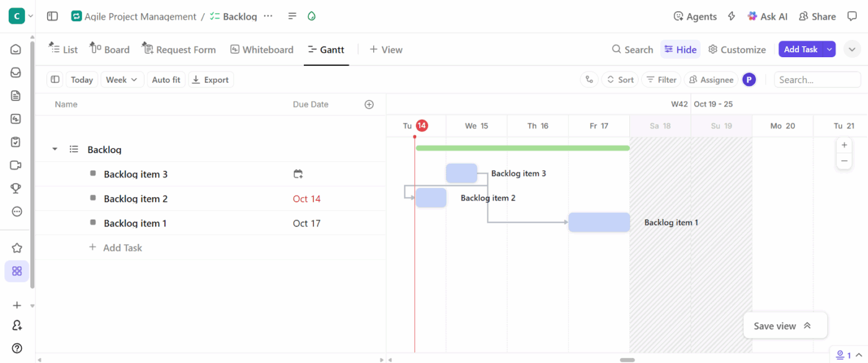The width and height of the screenshot is (868, 363).
Task: Click the Gantt search input field
Action: click(x=817, y=79)
